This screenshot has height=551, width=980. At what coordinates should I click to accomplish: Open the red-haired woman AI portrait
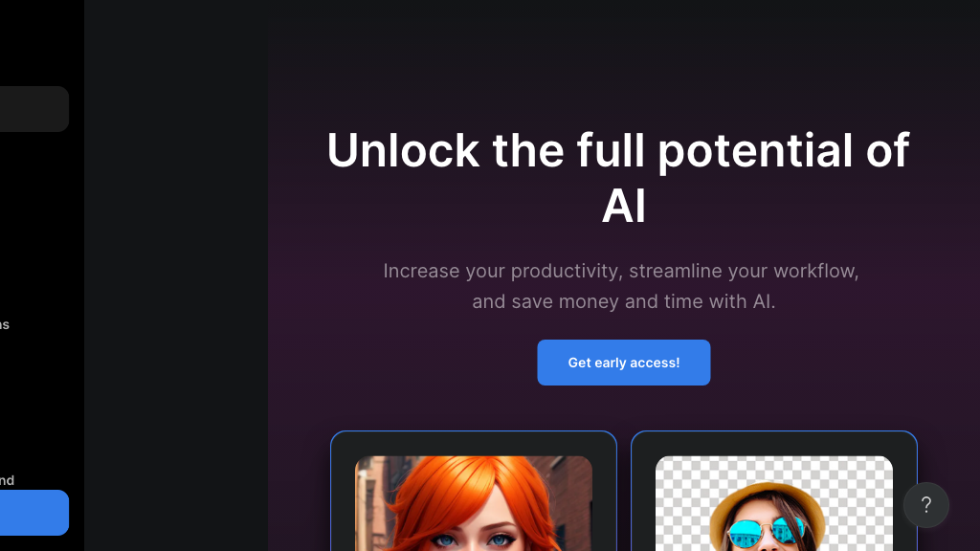pyautogui.click(x=474, y=503)
